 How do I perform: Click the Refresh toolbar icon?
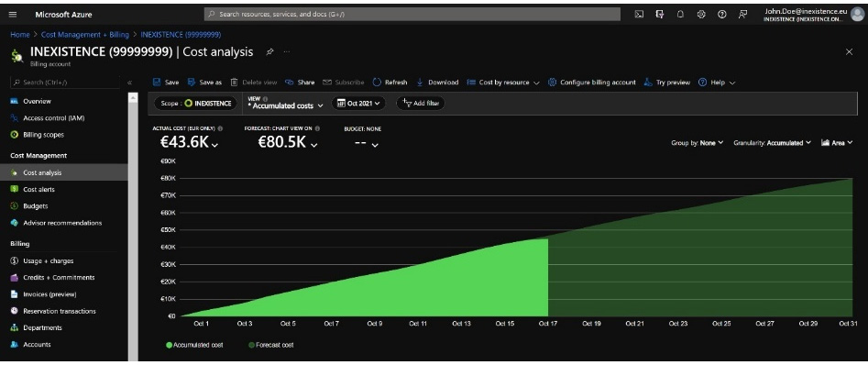(377, 82)
